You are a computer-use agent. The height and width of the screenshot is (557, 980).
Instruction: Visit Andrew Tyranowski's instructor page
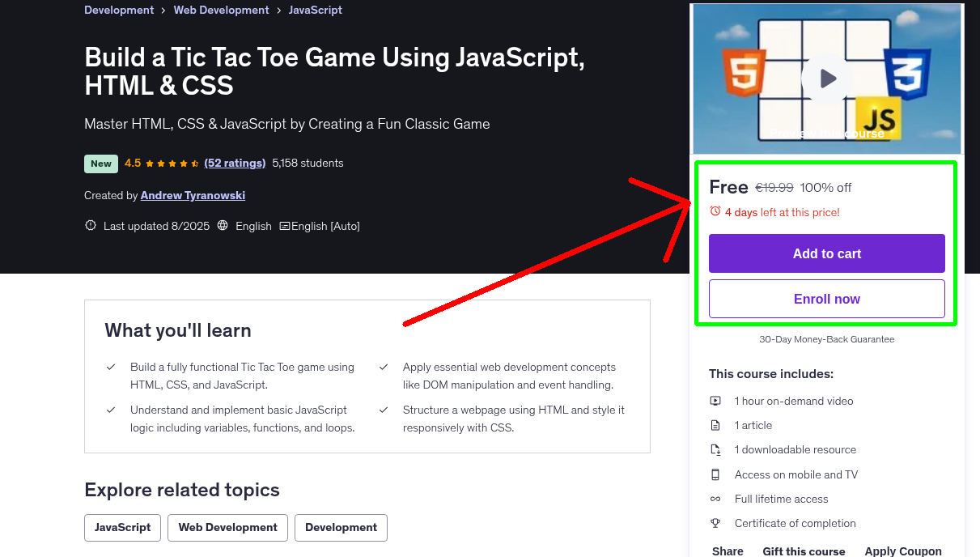[192, 195]
